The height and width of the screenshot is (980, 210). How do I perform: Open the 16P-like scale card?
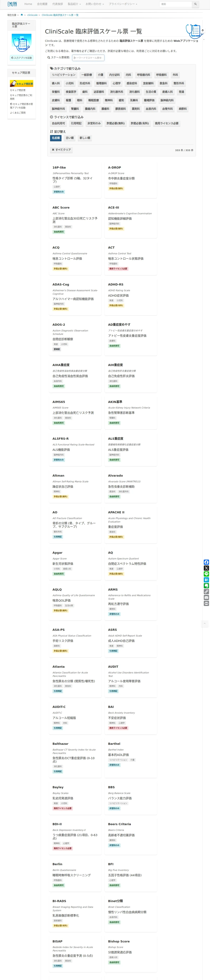click(75, 180)
